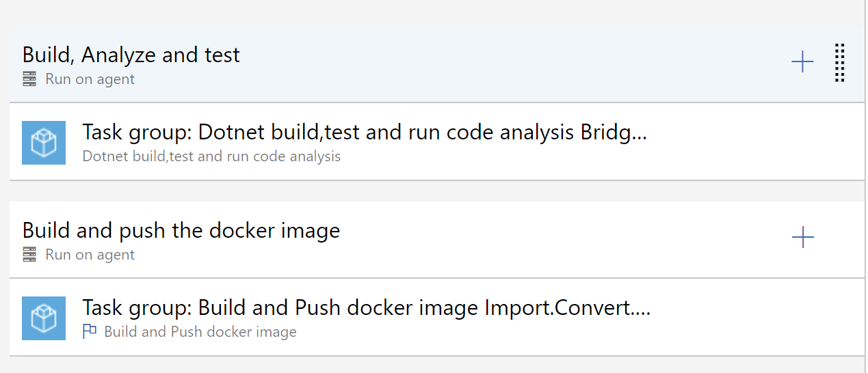Click the Run on agent label of first job

point(90,79)
